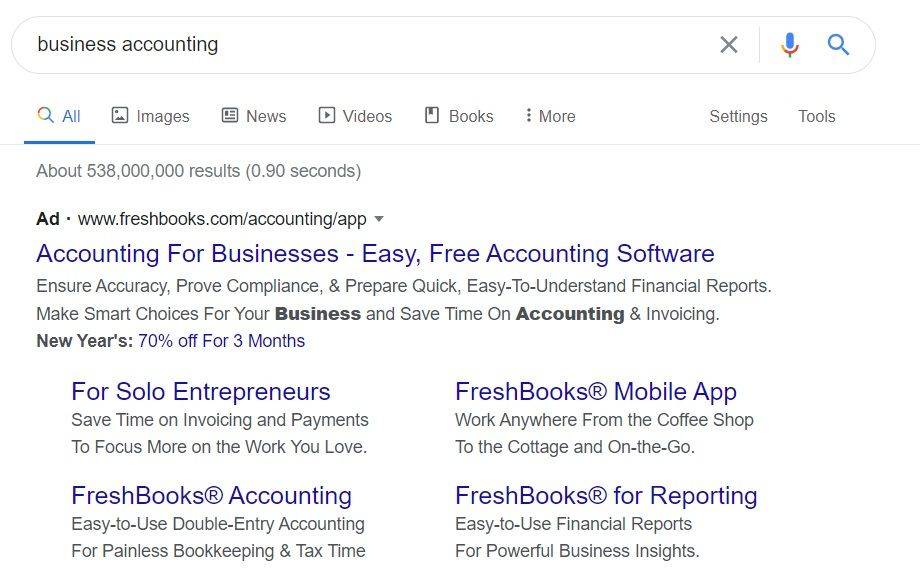Clear the search query using the X icon
The height and width of the screenshot is (583, 920).
pyautogui.click(x=729, y=44)
